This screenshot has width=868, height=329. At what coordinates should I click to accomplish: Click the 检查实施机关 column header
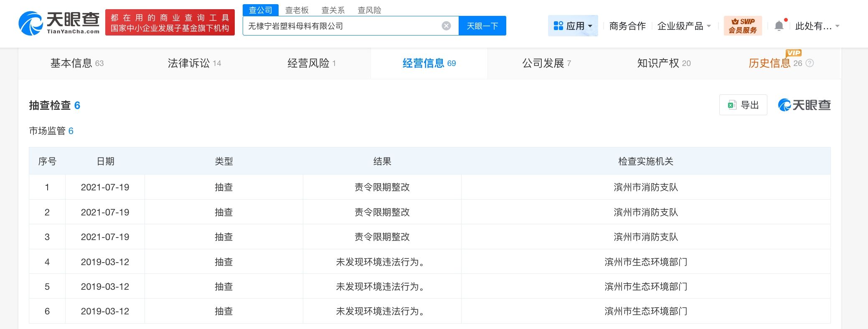click(x=646, y=162)
